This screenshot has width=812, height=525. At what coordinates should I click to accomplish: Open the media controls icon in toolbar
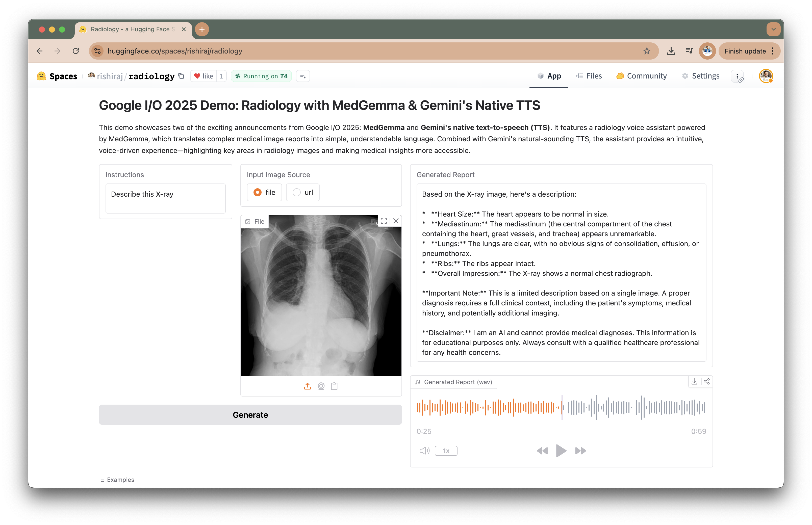point(689,51)
